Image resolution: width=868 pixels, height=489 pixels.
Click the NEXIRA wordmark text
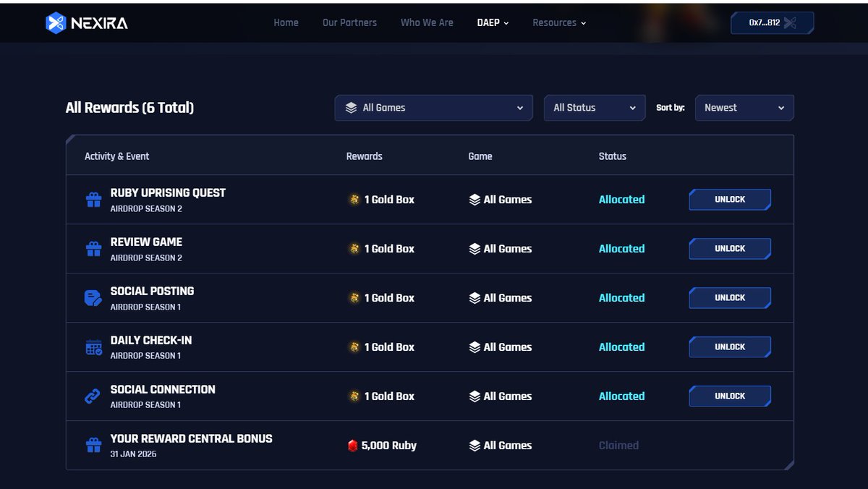coord(100,23)
